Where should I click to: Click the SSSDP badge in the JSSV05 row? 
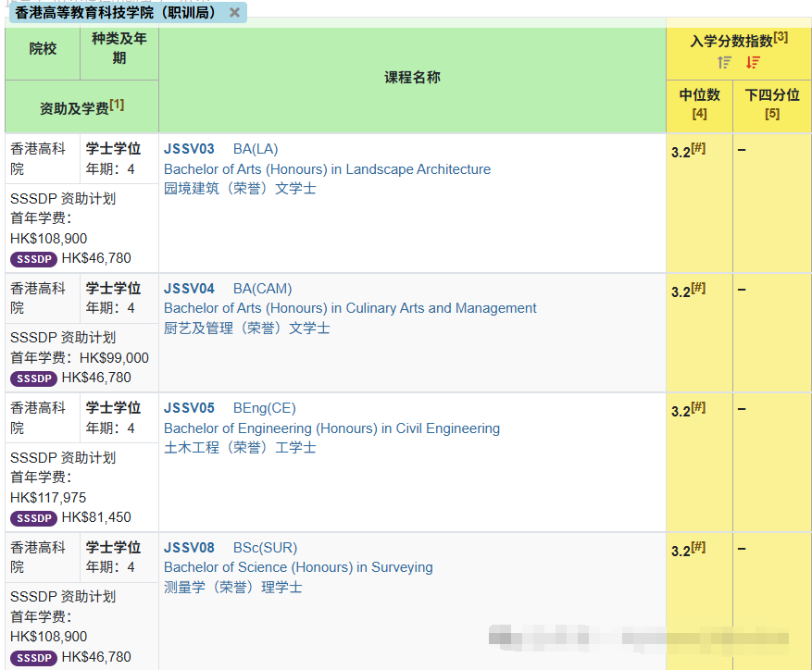coord(33,518)
